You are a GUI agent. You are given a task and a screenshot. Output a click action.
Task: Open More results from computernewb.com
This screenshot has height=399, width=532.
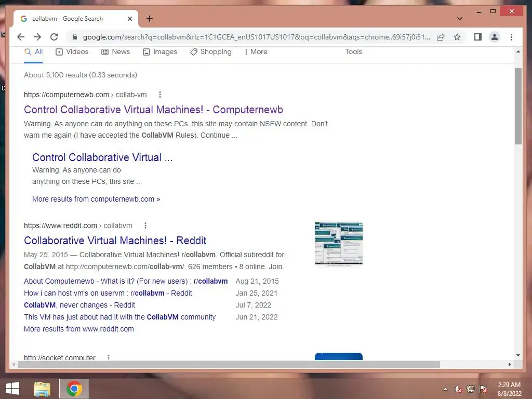point(96,199)
